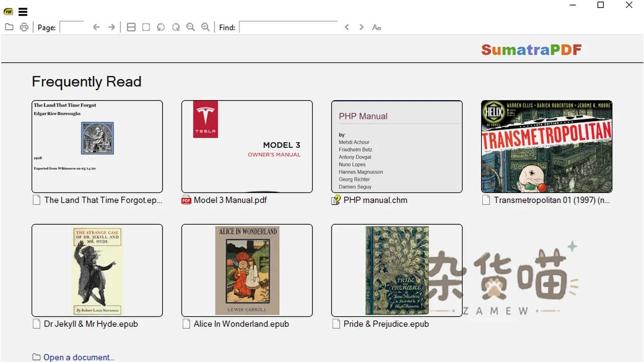This screenshot has height=362, width=644.
Task: Open the Dr Jekyll and Mr Hyde thumbnail
Action: pyautogui.click(x=97, y=270)
